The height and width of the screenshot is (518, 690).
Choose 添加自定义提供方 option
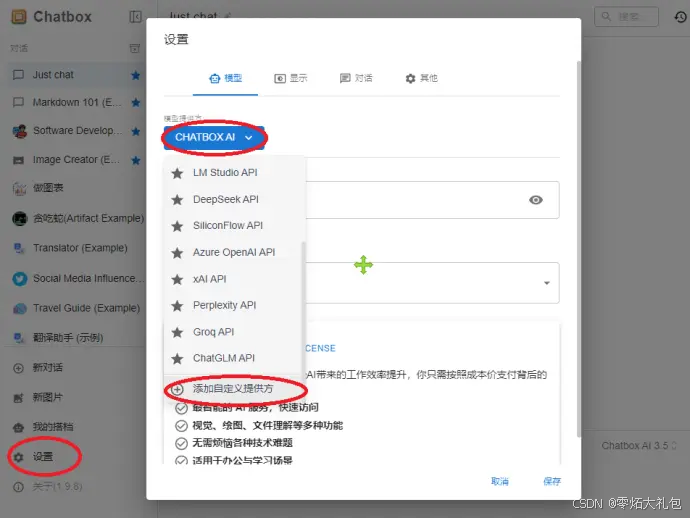click(x=234, y=389)
